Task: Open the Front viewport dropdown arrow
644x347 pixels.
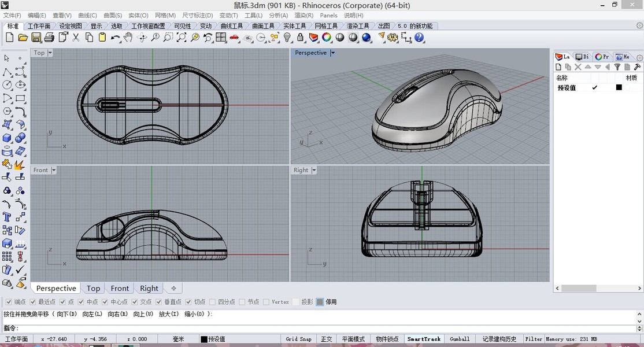Action: [53, 170]
